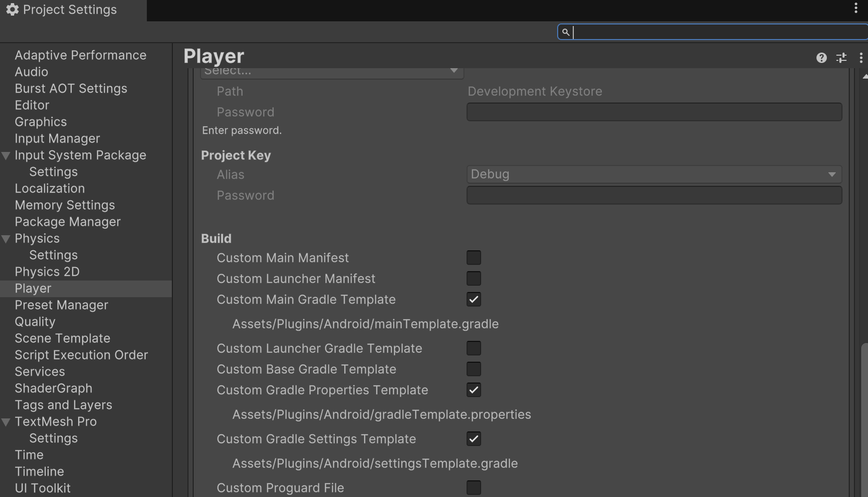This screenshot has height=497, width=868.
Task: Click the Development Keystore path text
Action: pos(535,91)
